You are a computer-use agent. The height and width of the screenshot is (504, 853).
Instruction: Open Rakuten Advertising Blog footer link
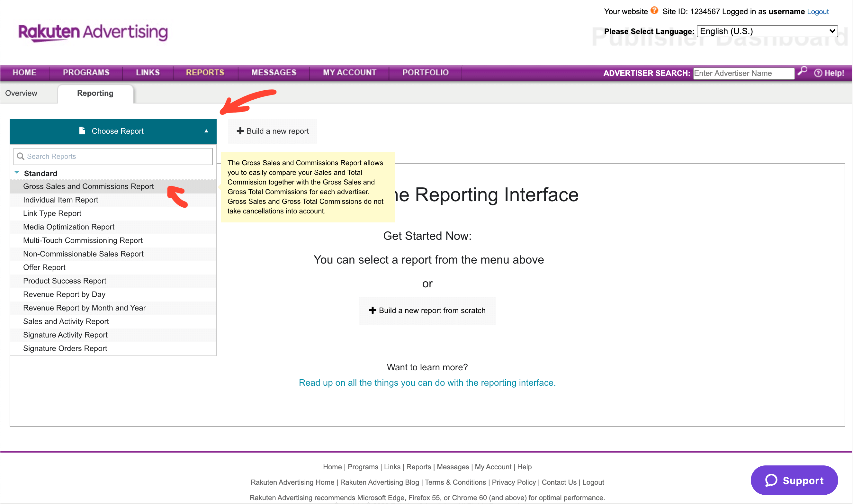pyautogui.click(x=380, y=482)
